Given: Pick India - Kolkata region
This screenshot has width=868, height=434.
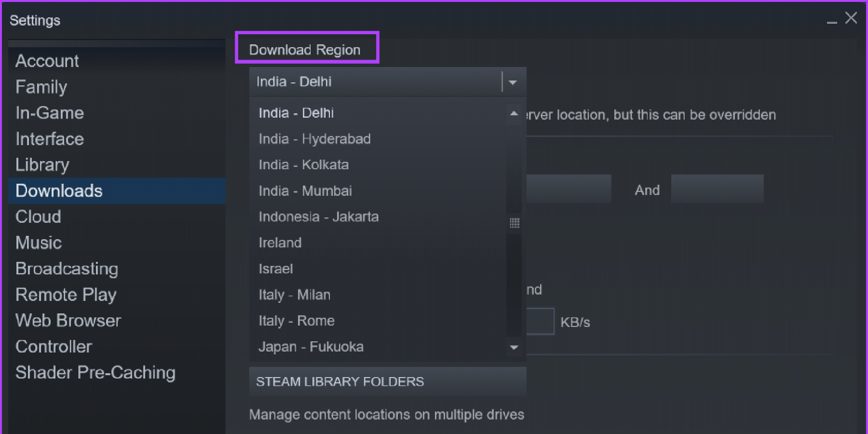Looking at the screenshot, I should (378, 165).
